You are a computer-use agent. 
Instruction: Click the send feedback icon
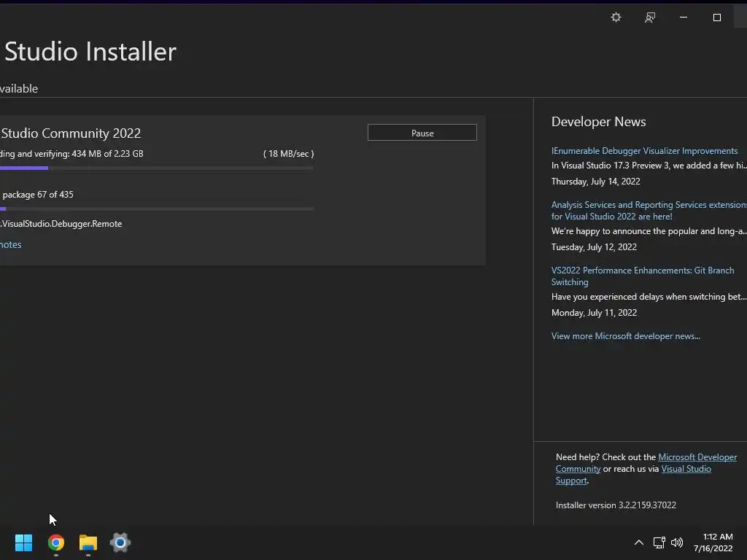tap(649, 17)
